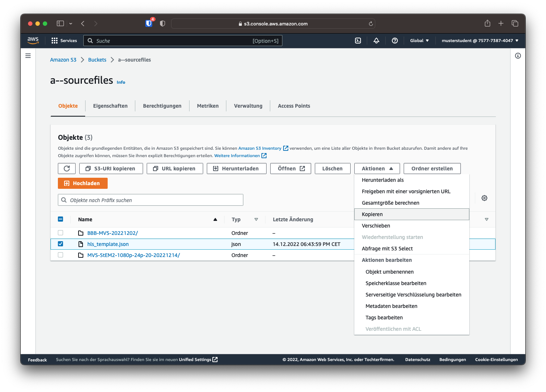Screen dimensions: 546x392
Task: Sort by the Name column arrow
Action: (x=215, y=219)
